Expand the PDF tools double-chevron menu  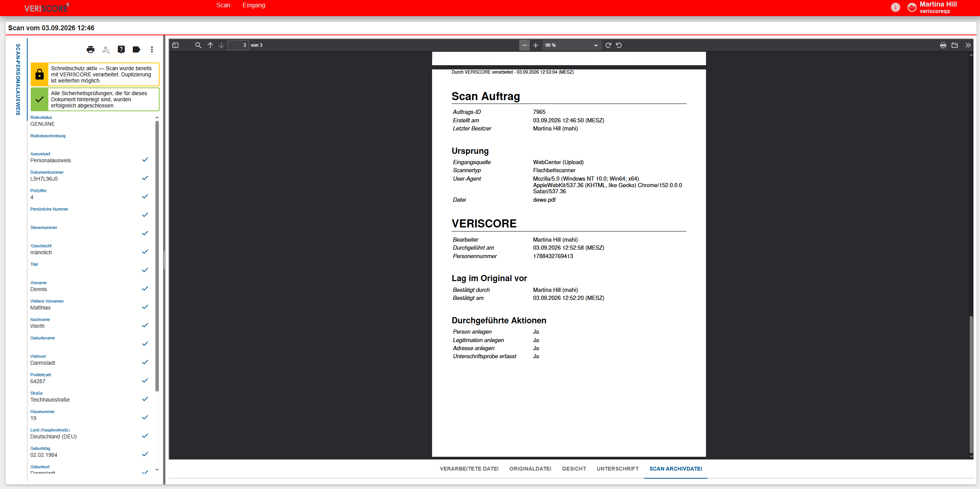(968, 45)
